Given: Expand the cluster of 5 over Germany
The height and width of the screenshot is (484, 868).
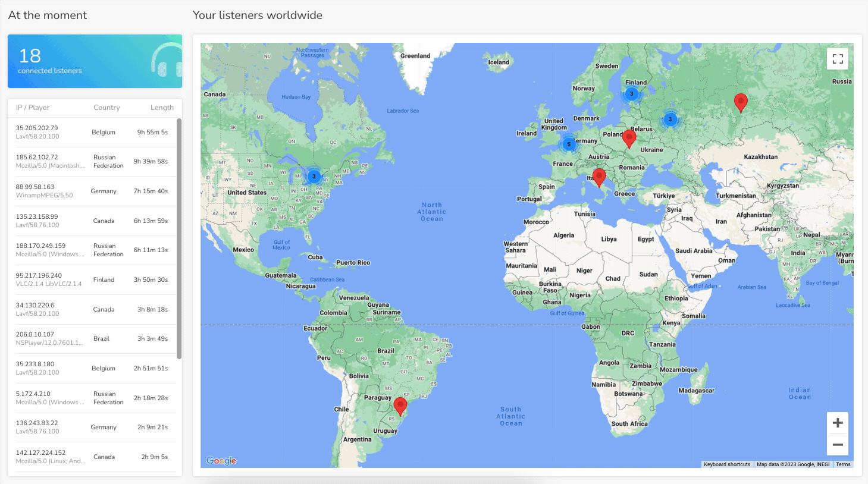Looking at the screenshot, I should pos(569,144).
